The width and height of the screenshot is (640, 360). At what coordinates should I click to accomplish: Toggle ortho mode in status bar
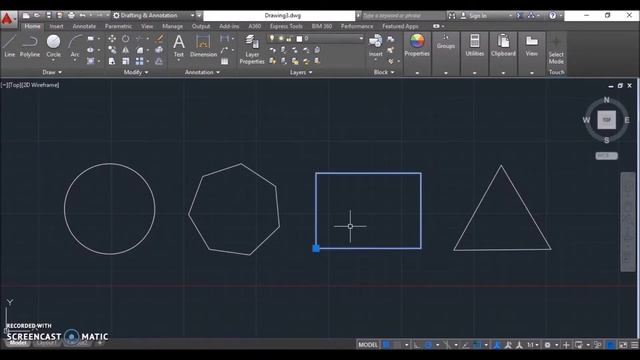[416, 345]
